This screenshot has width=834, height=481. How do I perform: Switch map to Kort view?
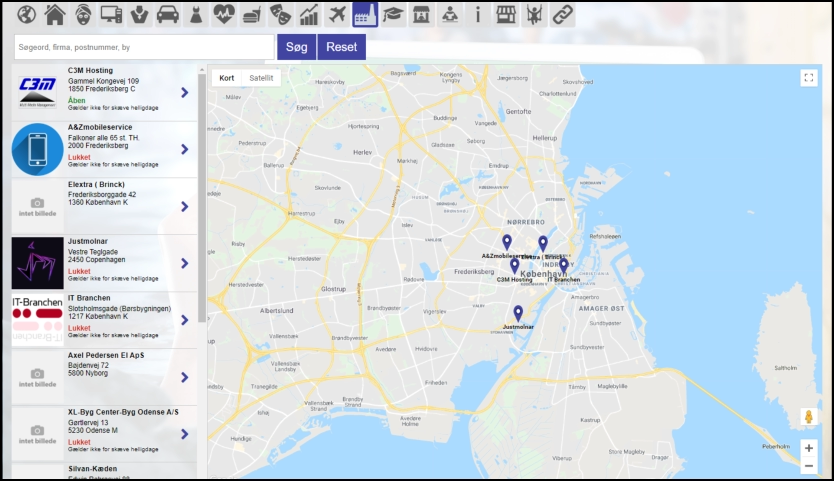point(227,78)
